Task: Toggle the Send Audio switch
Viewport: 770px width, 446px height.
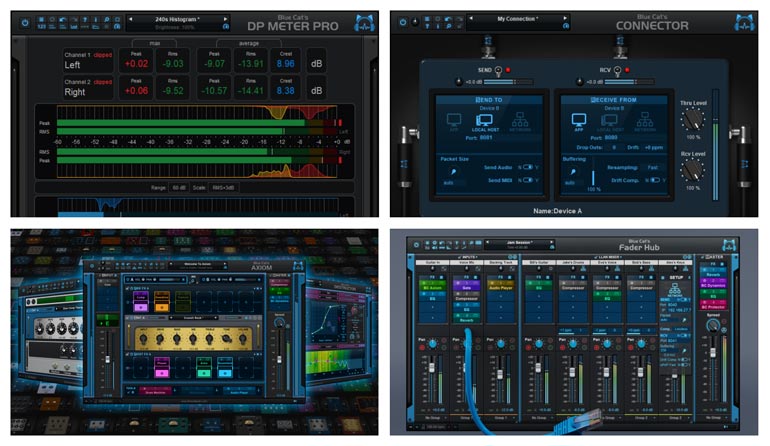Action: tap(528, 167)
